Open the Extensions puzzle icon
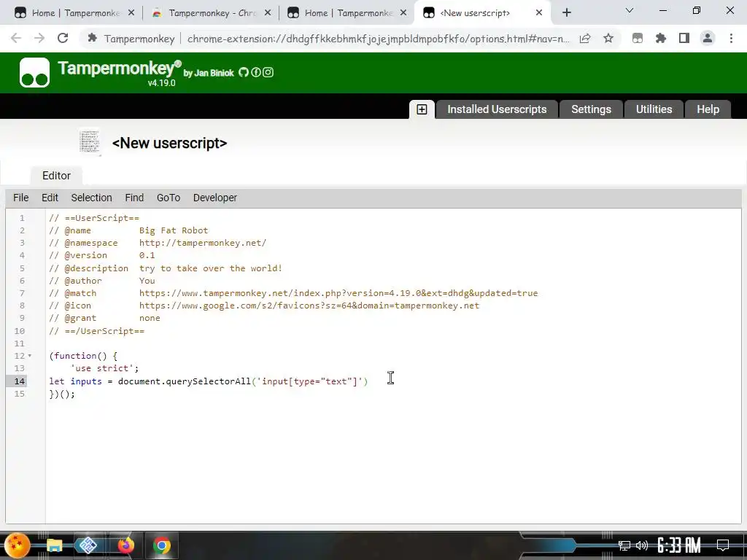This screenshot has height=560, width=747. pyautogui.click(x=661, y=38)
